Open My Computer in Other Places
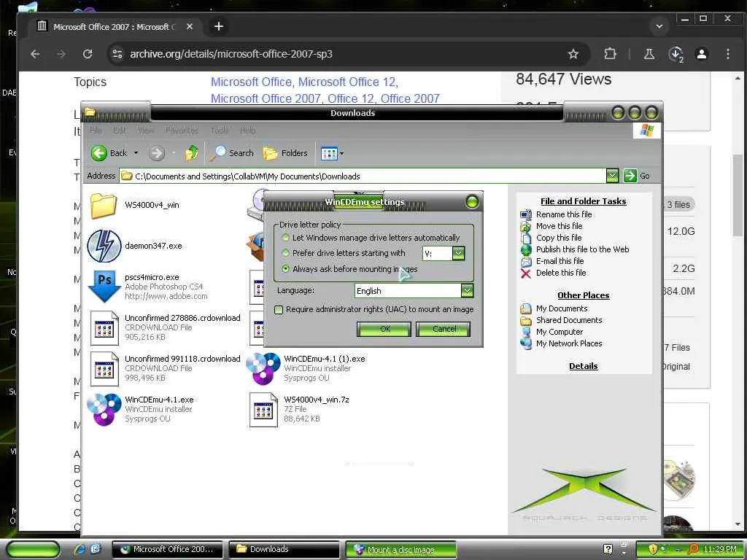The image size is (747, 560). click(x=560, y=332)
